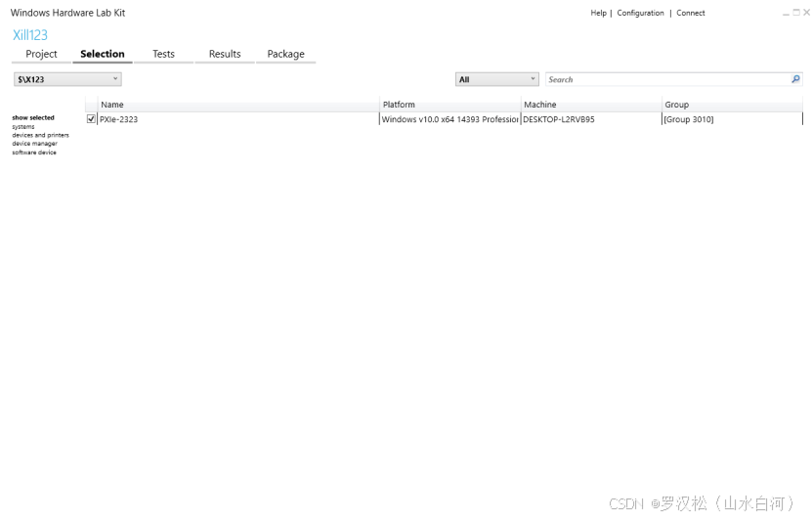
Task: Select 'devices and printers' view filter
Action: (40, 135)
